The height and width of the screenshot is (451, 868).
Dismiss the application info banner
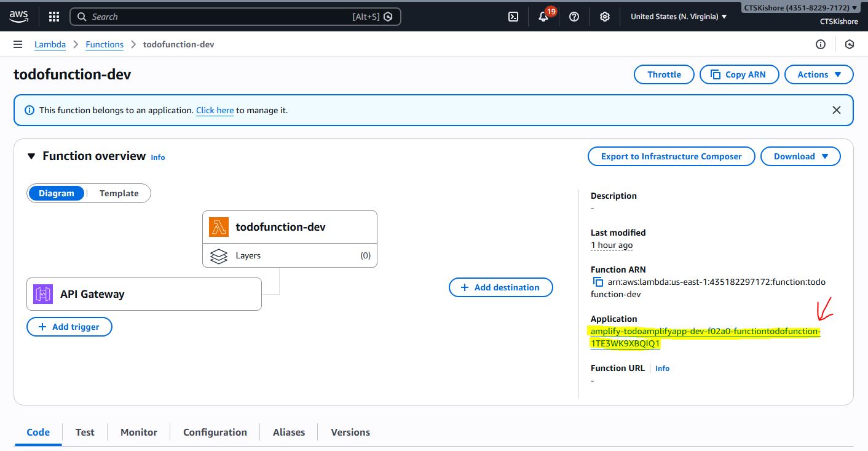pos(836,110)
